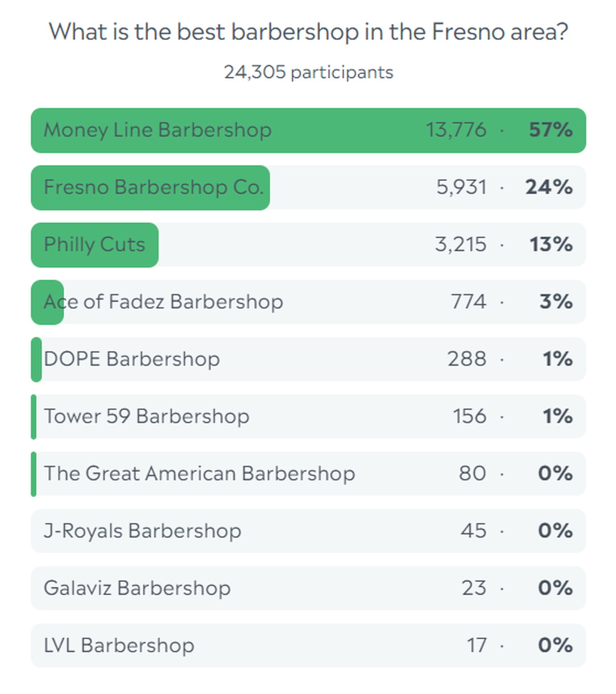Click the Tower 59 Barbershop row
Image resolution: width=616 pixels, height=694 pixels.
tap(146, 417)
